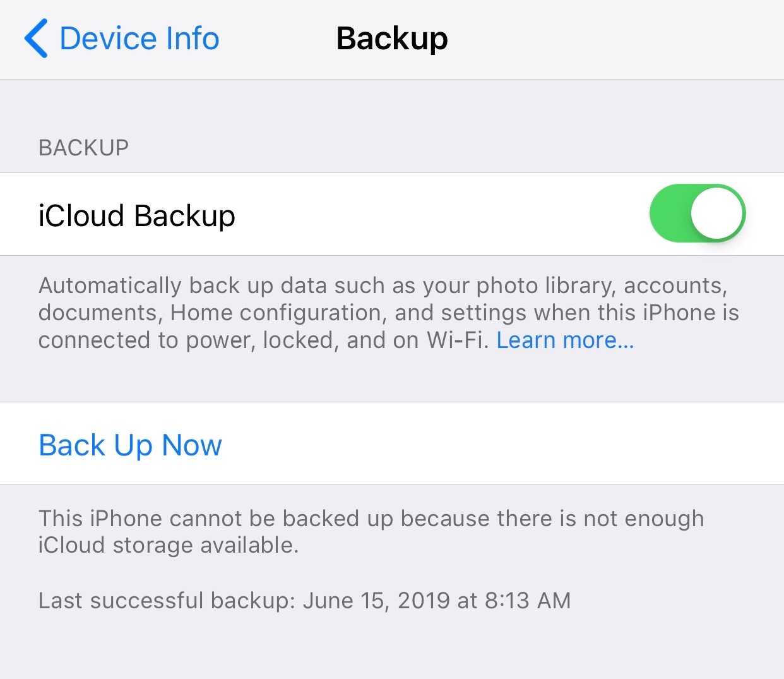Open the Learn more… link

pos(565,340)
